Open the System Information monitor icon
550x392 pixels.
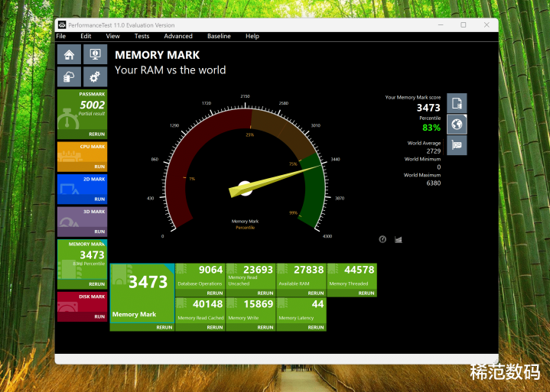[x=95, y=54]
